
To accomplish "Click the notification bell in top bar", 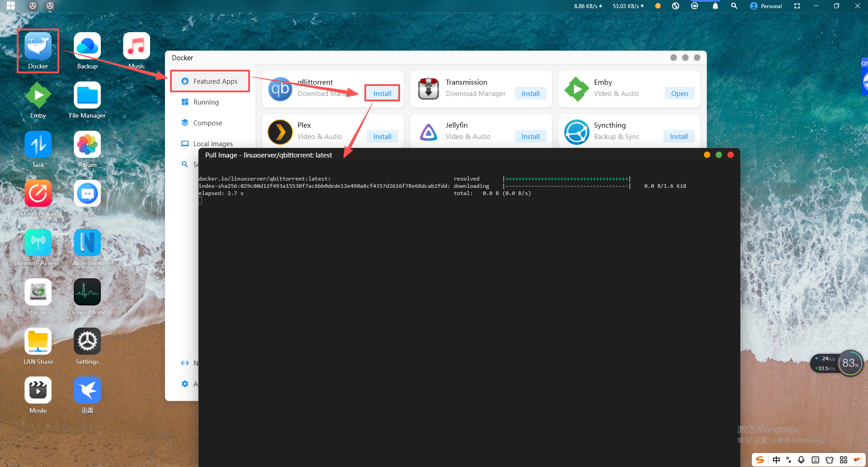I will (715, 6).
